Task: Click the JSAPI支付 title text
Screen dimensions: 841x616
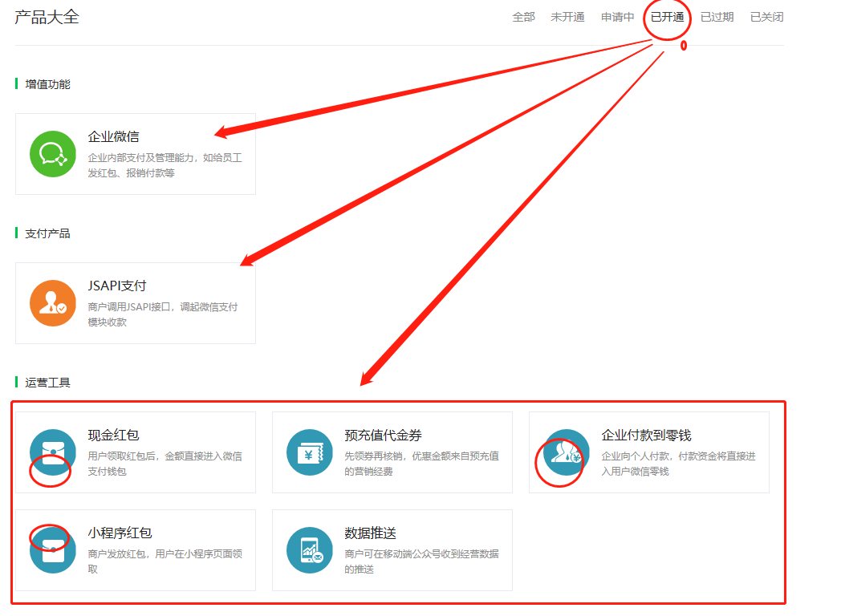Action: (x=117, y=286)
